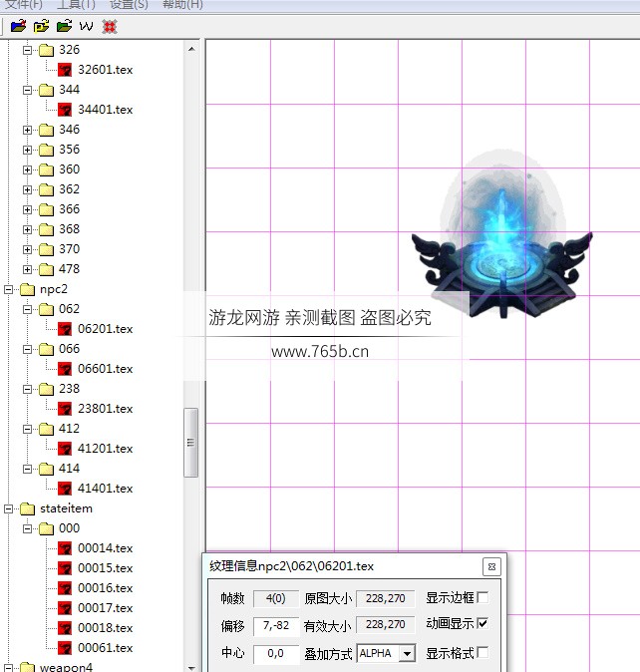Image resolution: width=640 pixels, height=672 pixels.
Task: Click the folder icon of 062
Action: pyautogui.click(x=46, y=309)
